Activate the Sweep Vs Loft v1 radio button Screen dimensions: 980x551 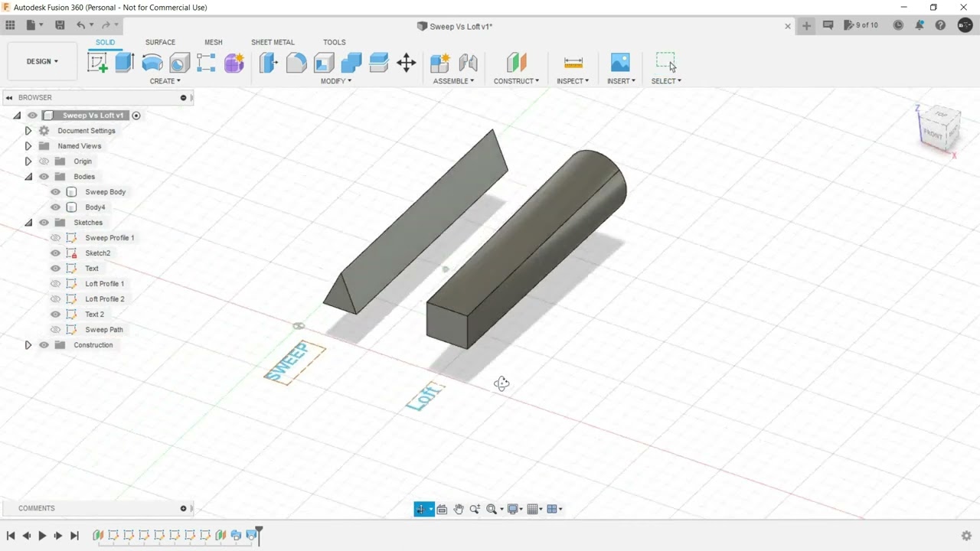pos(136,116)
